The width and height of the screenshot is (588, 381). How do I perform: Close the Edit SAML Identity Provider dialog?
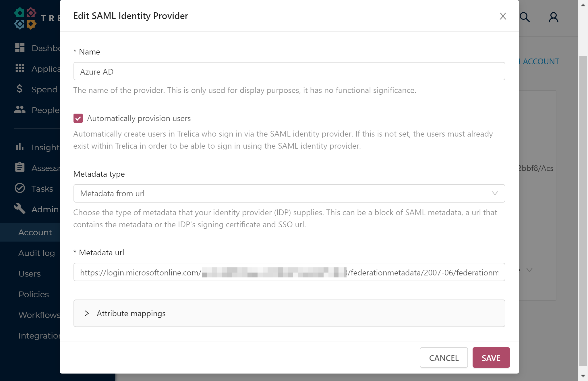point(503,16)
